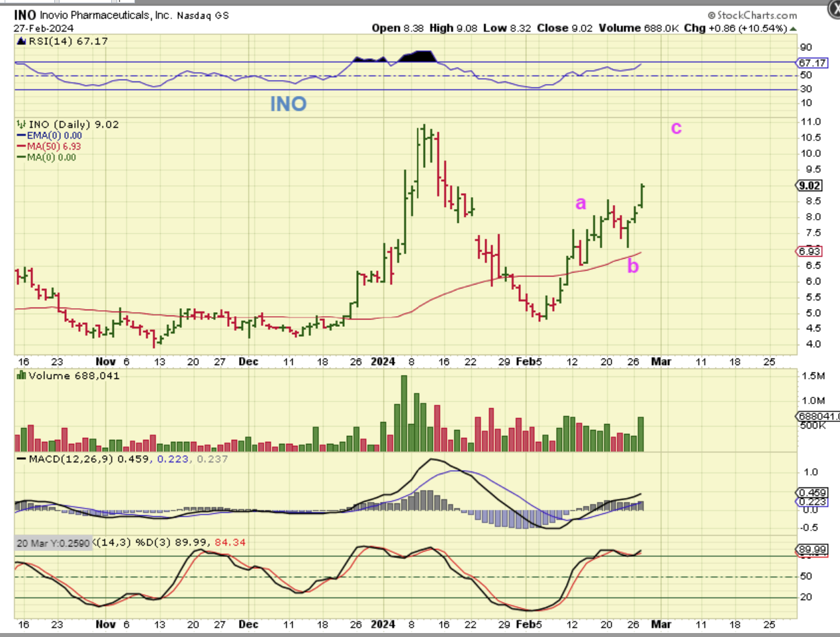Click the Nasdaq GS exchange label
This screenshot has height=637, width=840.
pyautogui.click(x=203, y=15)
